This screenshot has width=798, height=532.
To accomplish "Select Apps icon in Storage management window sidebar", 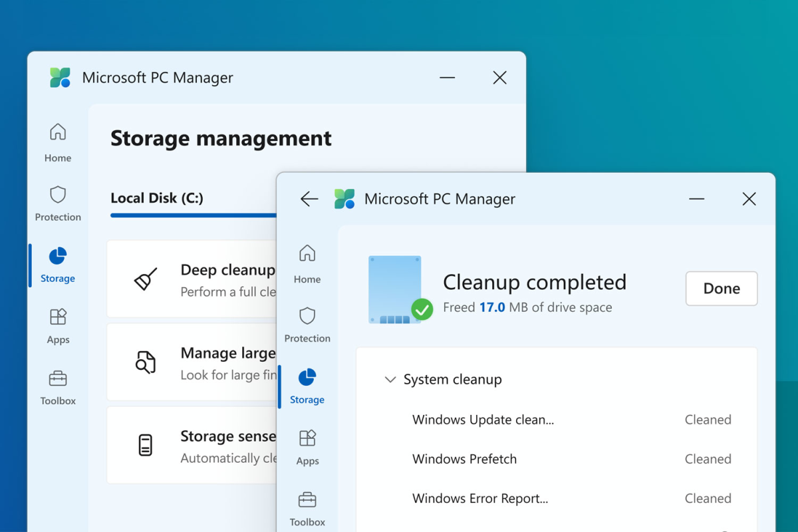I will pyautogui.click(x=58, y=317).
